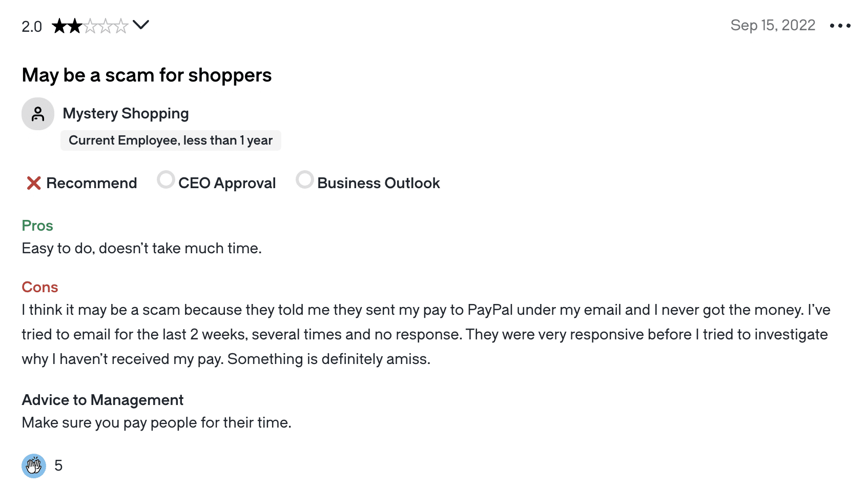Click the Business Outlook circle indicator

(305, 180)
